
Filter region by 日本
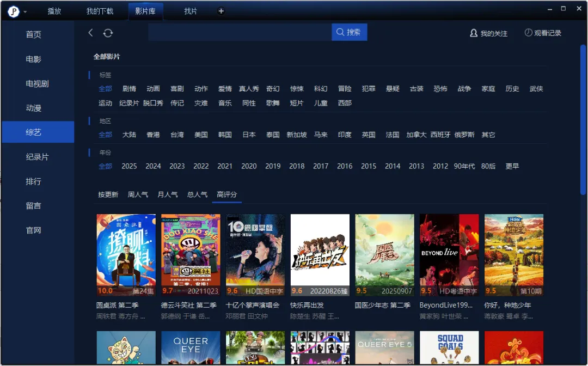[249, 135]
